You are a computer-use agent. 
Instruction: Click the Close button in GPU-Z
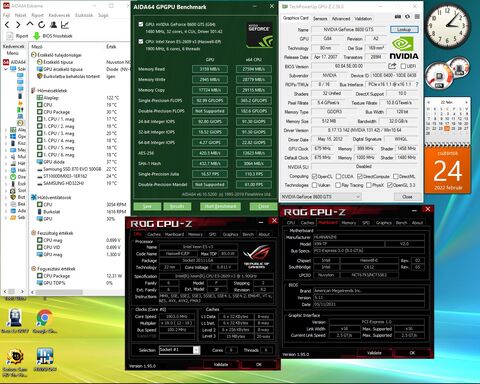coord(407,197)
